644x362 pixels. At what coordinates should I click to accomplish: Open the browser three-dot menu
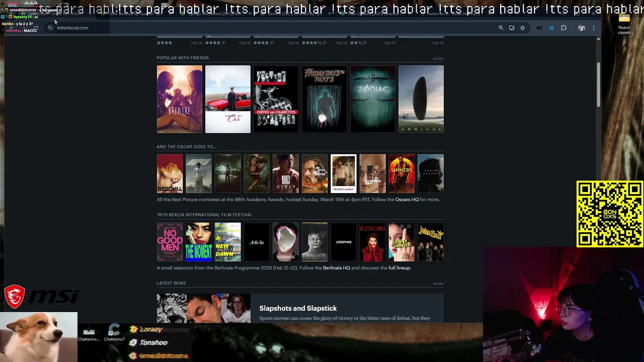point(594,28)
